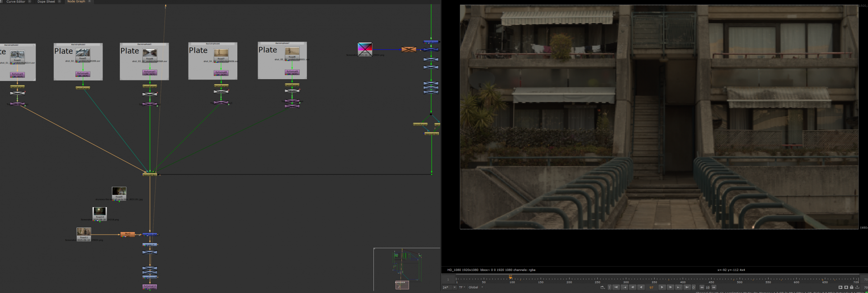Skip forward by 10 frames
The width and height of the screenshot is (868, 293).
coord(714,287)
